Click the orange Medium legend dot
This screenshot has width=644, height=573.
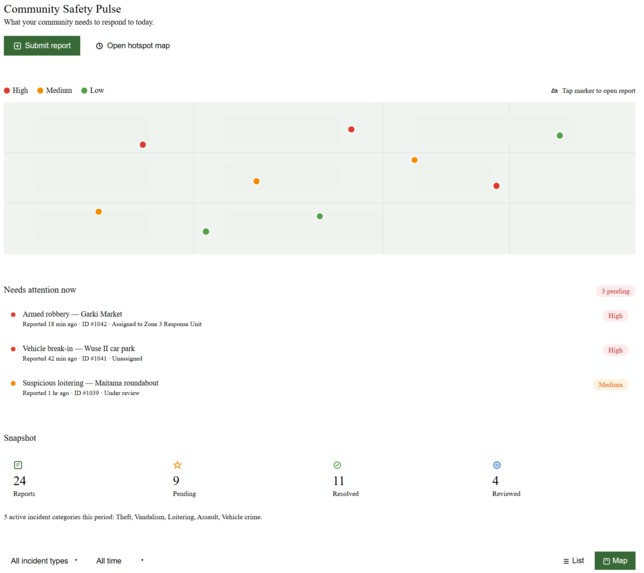(x=40, y=90)
